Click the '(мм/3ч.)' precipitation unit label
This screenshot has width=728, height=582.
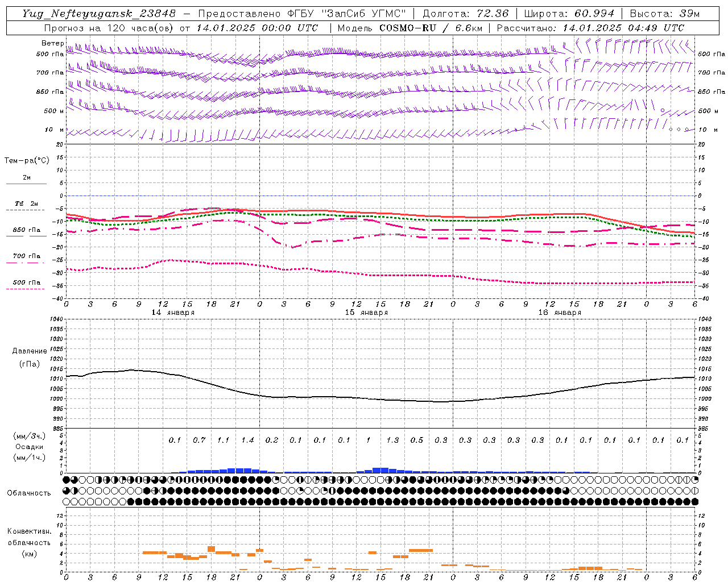pyautogui.click(x=30, y=436)
